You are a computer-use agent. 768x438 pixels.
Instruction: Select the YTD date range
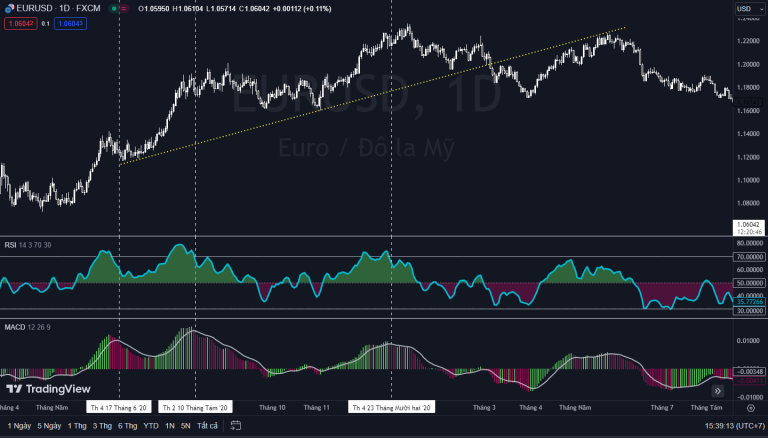pos(151,425)
